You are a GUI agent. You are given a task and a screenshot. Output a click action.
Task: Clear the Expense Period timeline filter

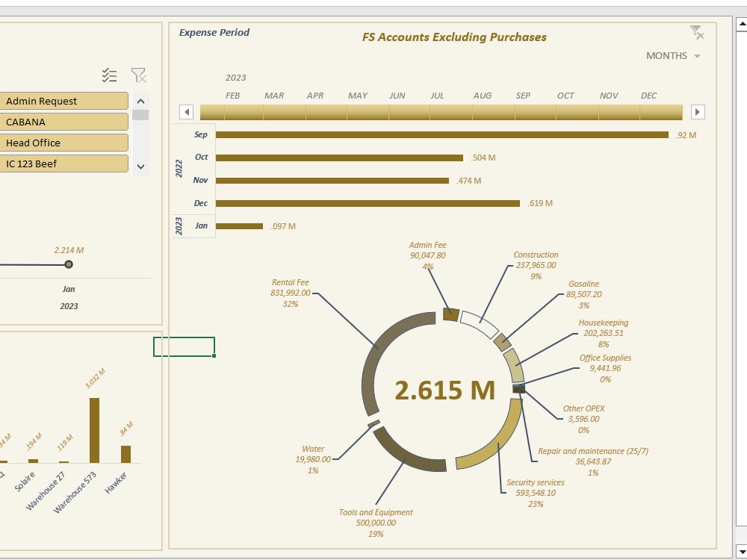pos(696,32)
